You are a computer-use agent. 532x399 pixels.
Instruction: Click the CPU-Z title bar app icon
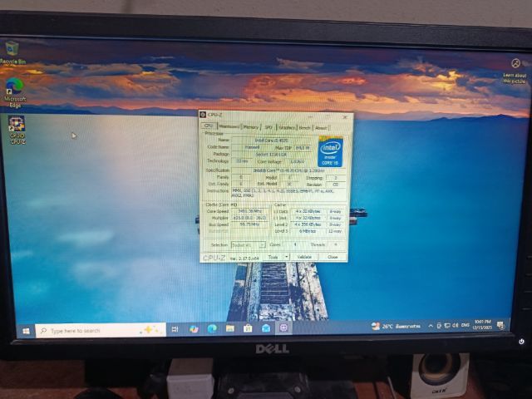(x=203, y=115)
